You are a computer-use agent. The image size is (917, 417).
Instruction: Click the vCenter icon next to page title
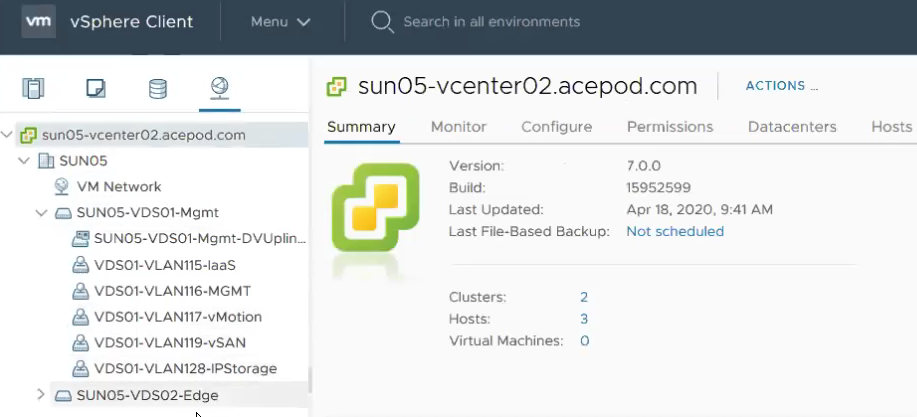[336, 87]
